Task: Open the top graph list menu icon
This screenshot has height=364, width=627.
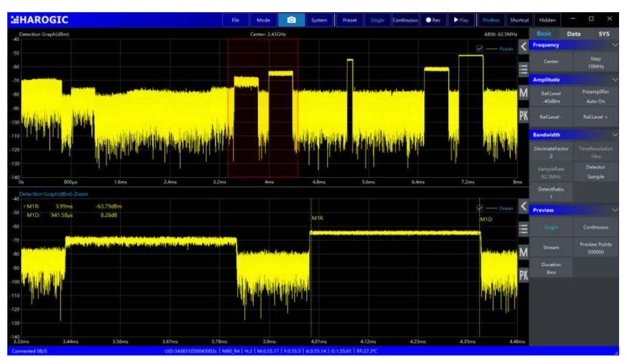Action: (524, 70)
